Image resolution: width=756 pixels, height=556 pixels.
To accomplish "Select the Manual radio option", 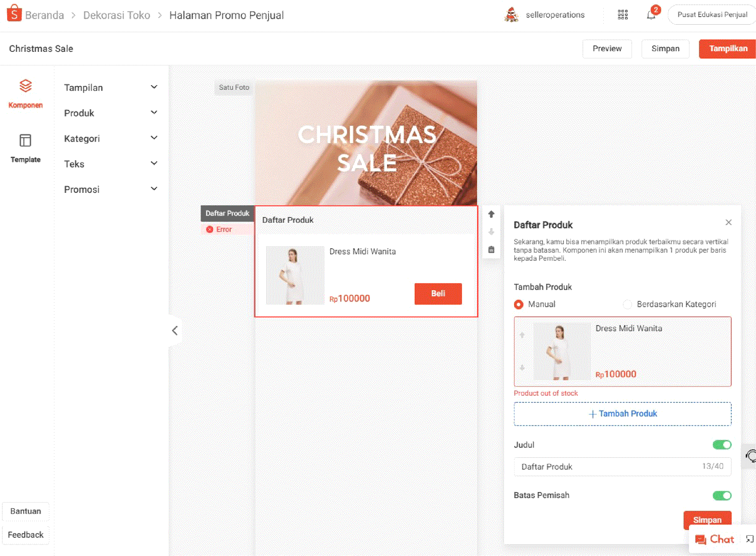I will 519,304.
